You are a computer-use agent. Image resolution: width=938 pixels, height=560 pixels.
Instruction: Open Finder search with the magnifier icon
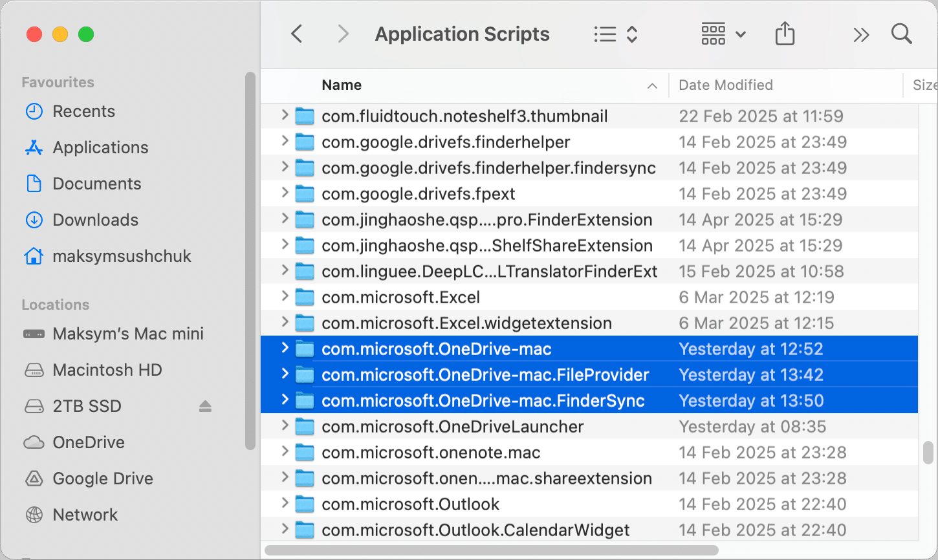tap(900, 34)
